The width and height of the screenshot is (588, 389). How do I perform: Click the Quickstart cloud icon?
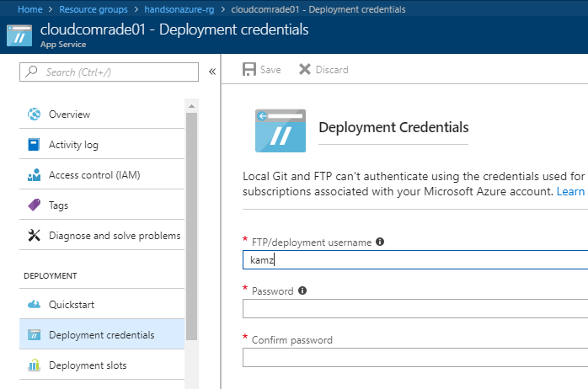(x=35, y=304)
